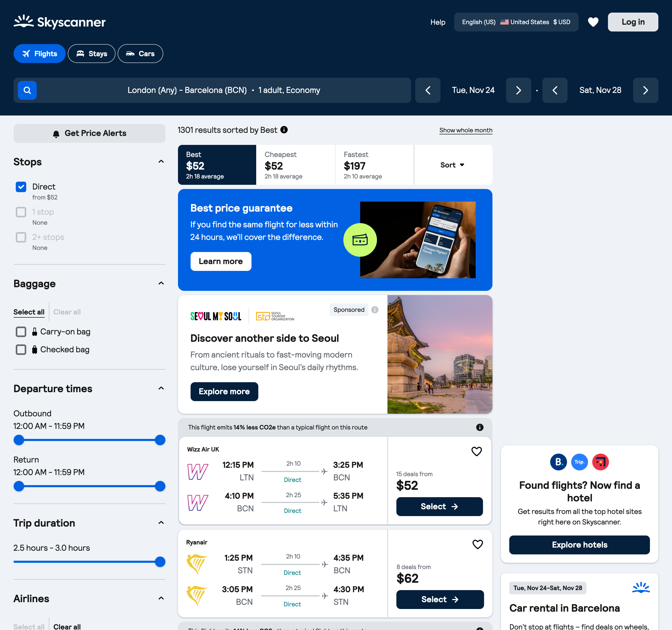Screen dimensions: 672x630
Task: Click the Tue, Nov 24 departure date
Action: pos(473,90)
